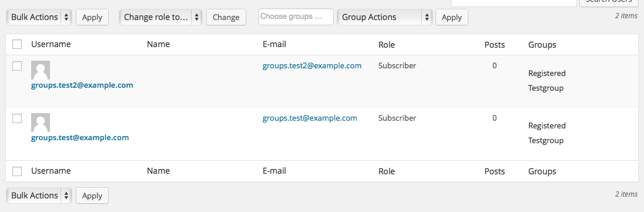Sort by Username in table footer
644x212 pixels.
(51, 171)
